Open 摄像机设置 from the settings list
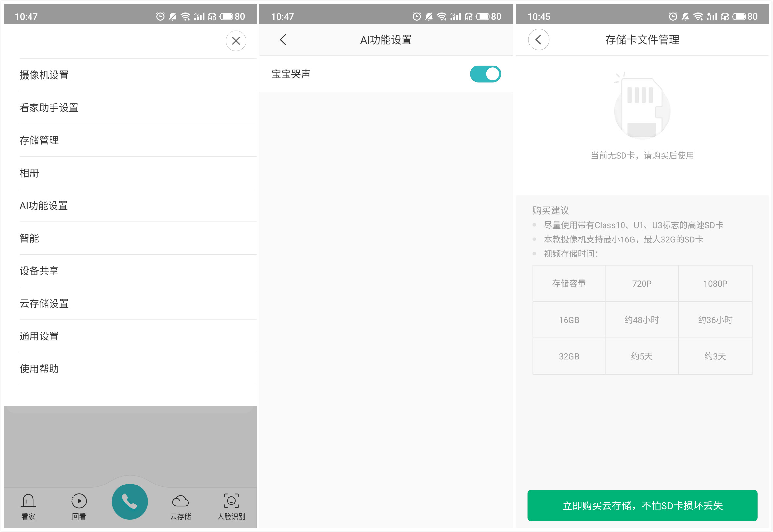Viewport: 773px width, 532px height. (x=44, y=75)
